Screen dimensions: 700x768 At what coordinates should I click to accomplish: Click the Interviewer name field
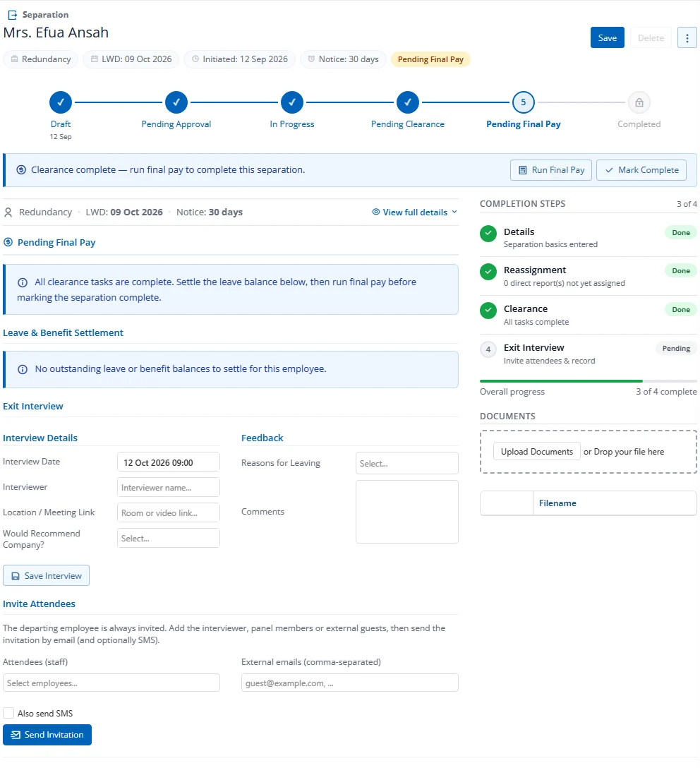point(169,487)
